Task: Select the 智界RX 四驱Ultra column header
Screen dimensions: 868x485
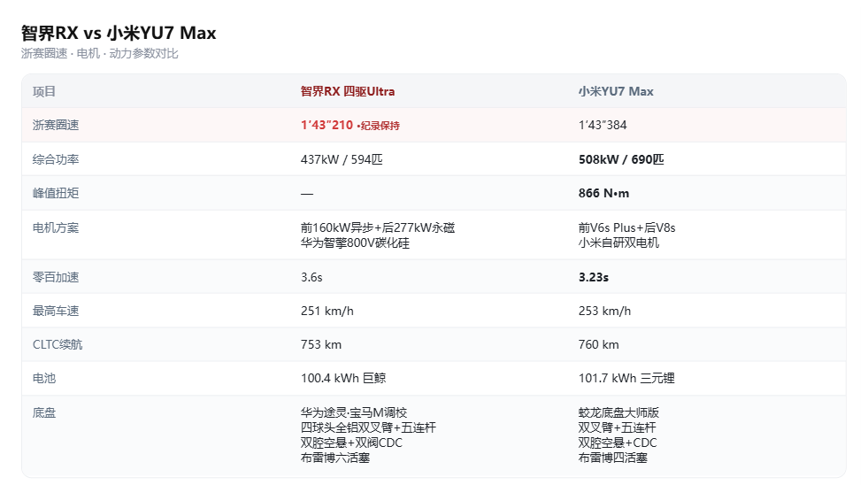Action: [348, 91]
